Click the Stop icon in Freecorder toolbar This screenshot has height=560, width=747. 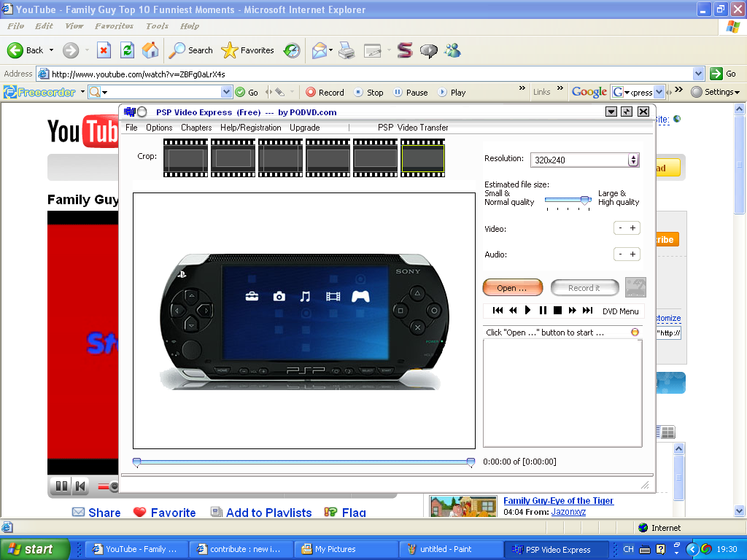[368, 92]
